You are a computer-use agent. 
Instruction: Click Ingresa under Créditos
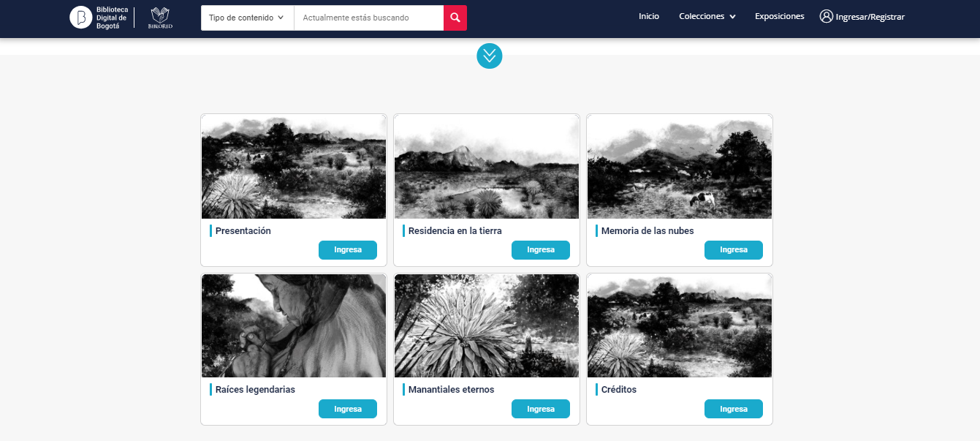coord(734,409)
